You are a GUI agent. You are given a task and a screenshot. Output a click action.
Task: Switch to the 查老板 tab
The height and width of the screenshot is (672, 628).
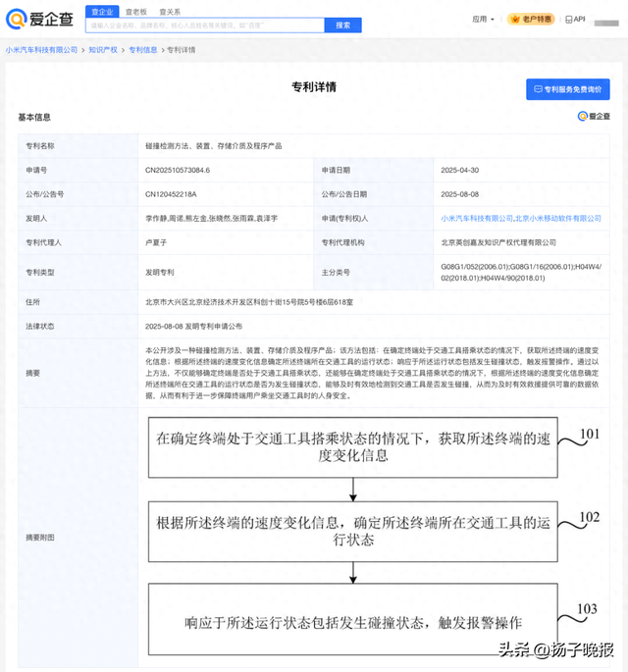tap(136, 12)
